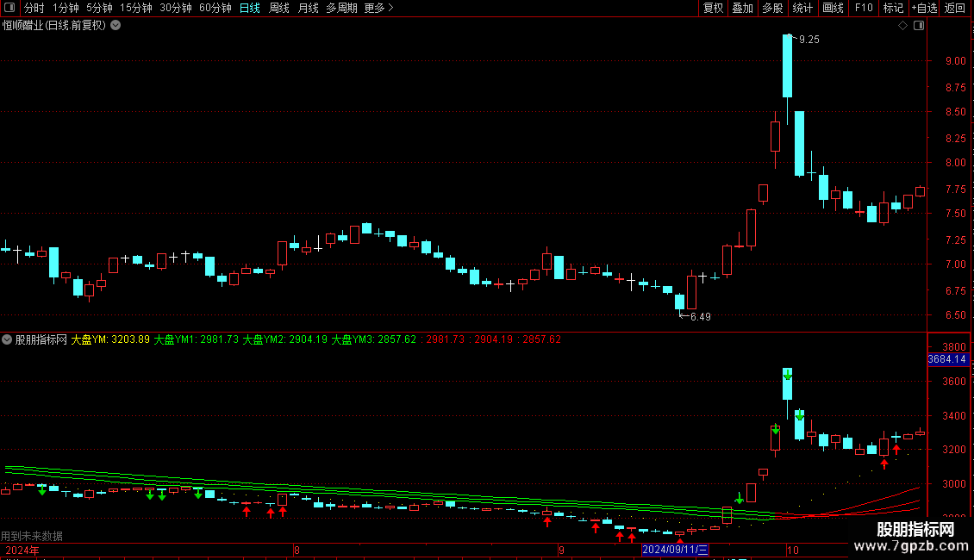The image size is (974, 560).
Task: Click the highlighted 3684.14 axis value
Action: pos(947,359)
